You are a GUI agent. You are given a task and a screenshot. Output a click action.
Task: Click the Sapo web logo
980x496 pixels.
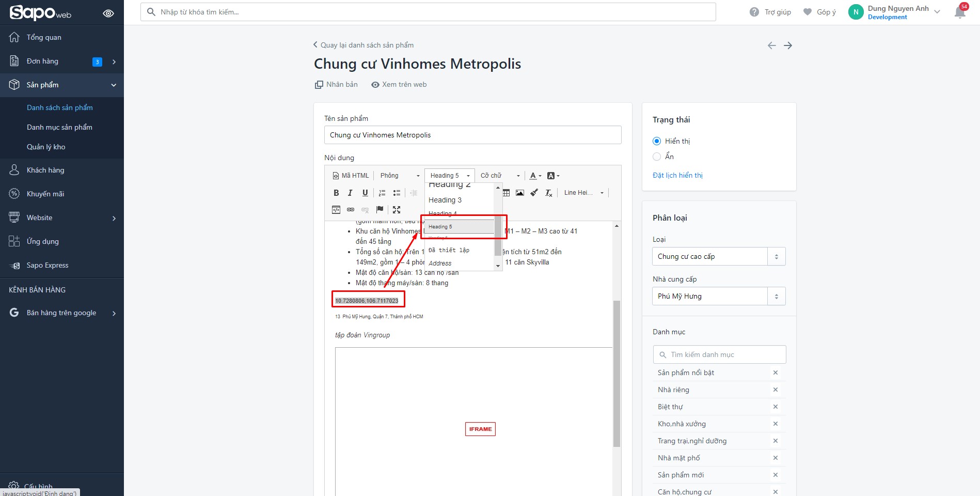click(40, 12)
